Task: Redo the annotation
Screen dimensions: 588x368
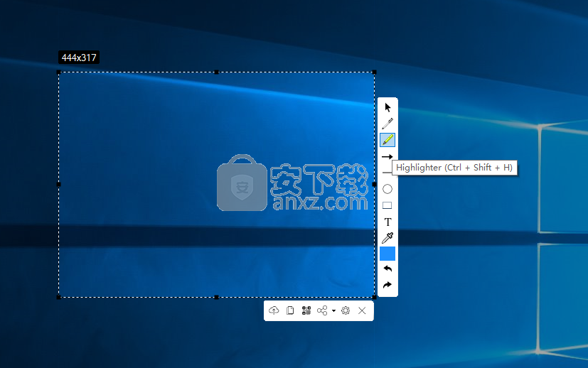Action: [387, 285]
